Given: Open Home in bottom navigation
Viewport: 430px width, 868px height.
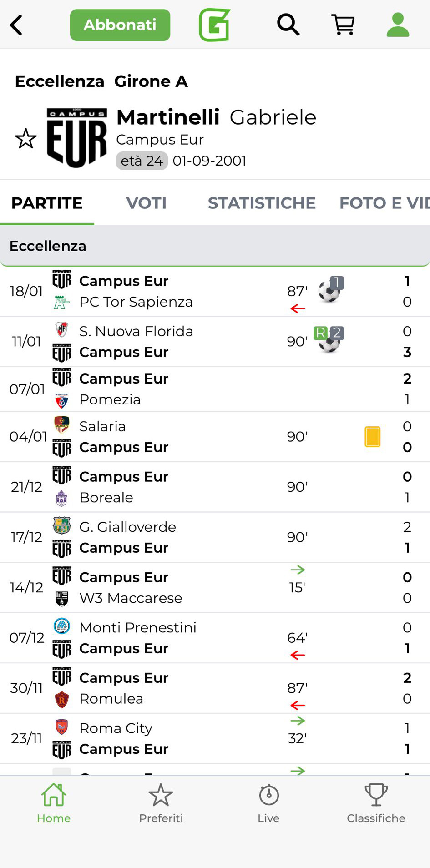Looking at the screenshot, I should (54, 803).
